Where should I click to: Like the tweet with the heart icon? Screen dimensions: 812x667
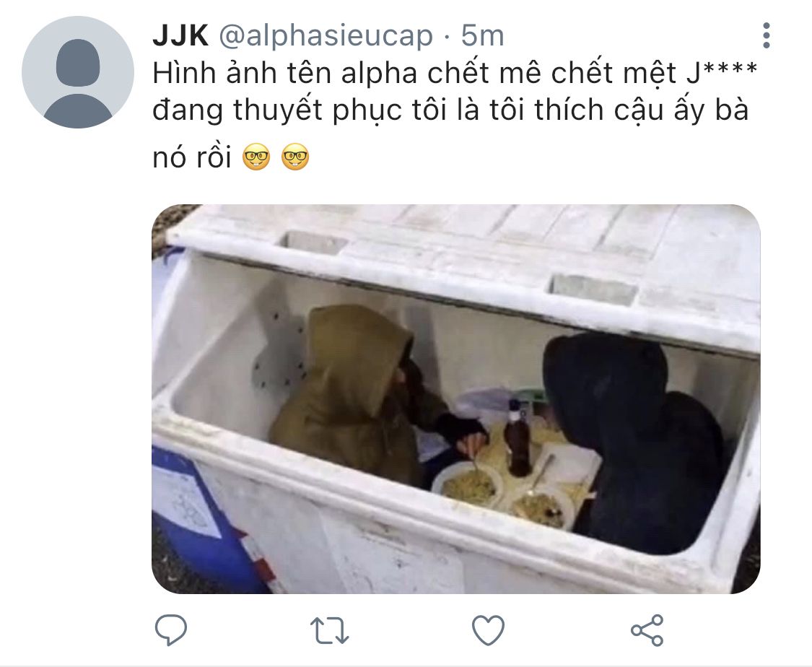click(489, 630)
